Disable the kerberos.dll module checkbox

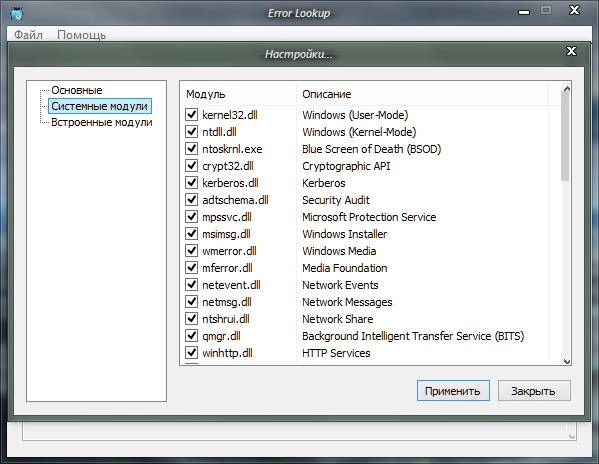[191, 183]
